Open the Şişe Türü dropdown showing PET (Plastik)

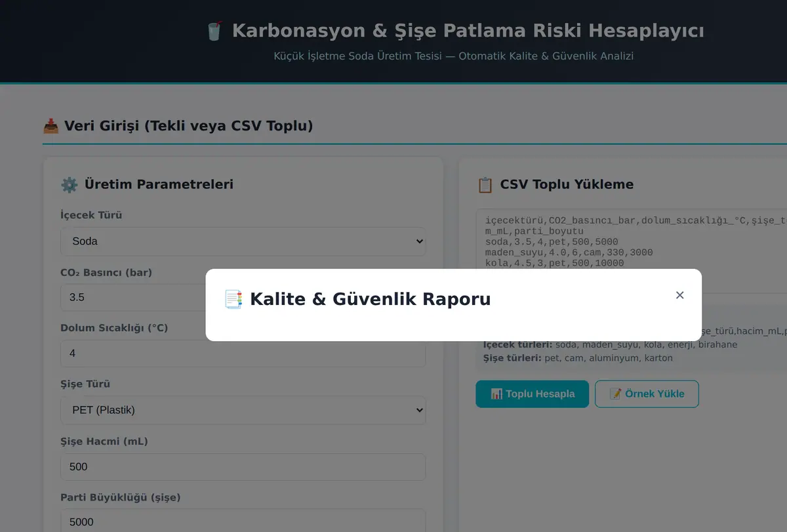pyautogui.click(x=243, y=410)
